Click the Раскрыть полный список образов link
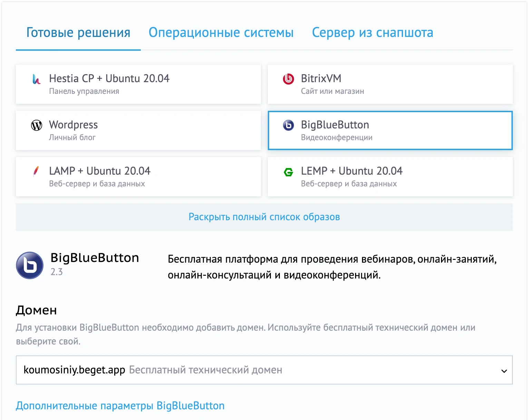Screen dimensions: 528x420 264,217
